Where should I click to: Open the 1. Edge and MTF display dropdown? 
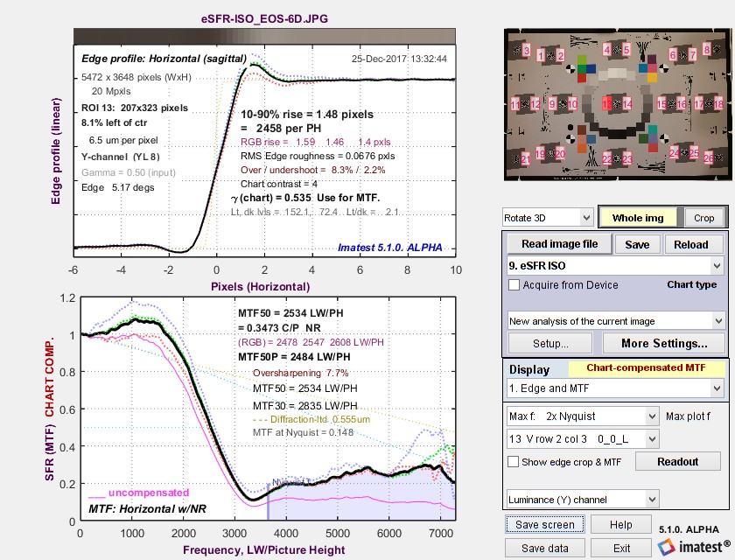[x=615, y=388]
